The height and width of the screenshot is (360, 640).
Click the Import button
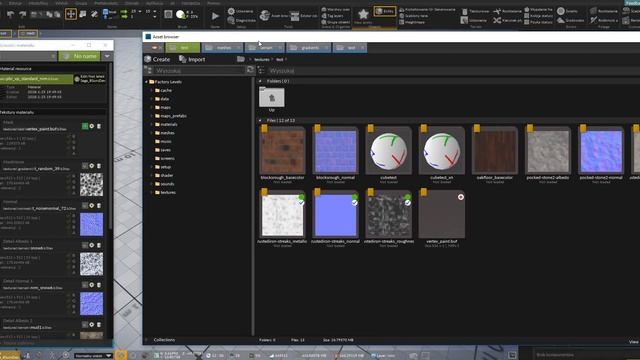coord(192,59)
